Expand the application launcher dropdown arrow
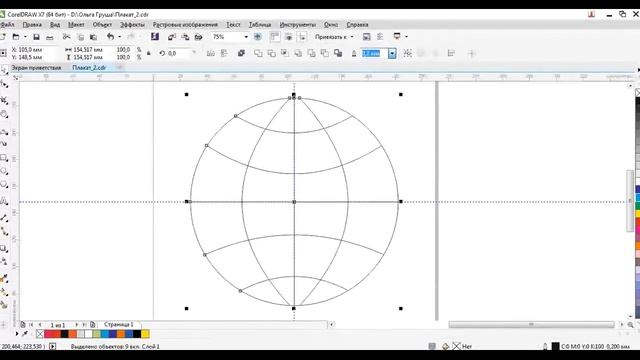 (406, 37)
